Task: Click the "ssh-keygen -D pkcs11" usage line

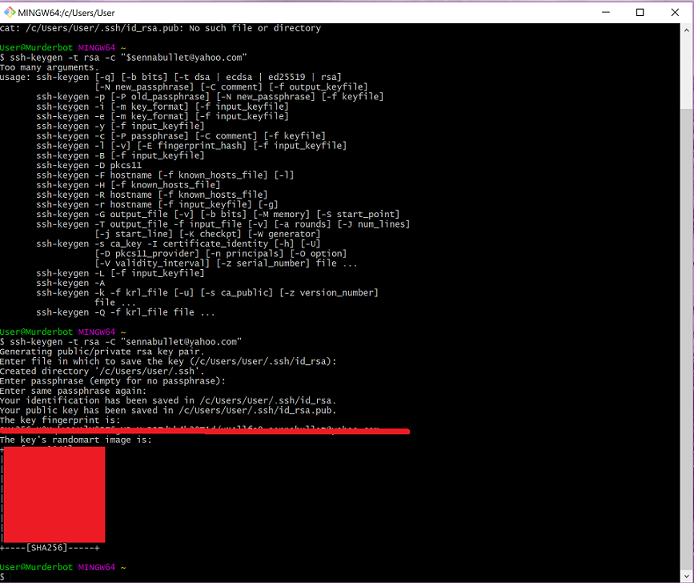Action: point(89,165)
